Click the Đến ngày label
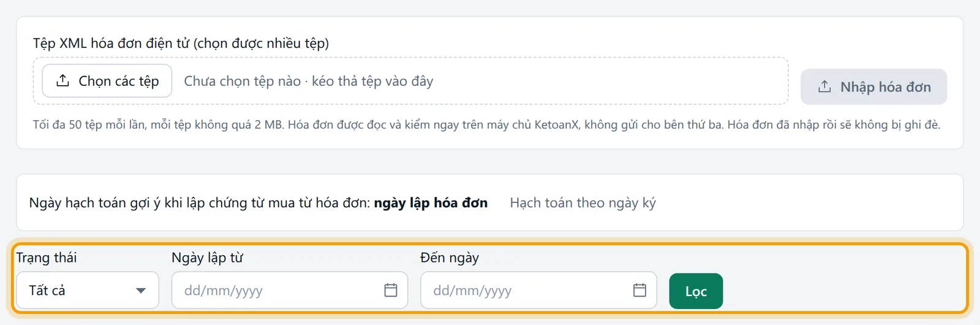This screenshot has width=980, height=325. click(450, 258)
